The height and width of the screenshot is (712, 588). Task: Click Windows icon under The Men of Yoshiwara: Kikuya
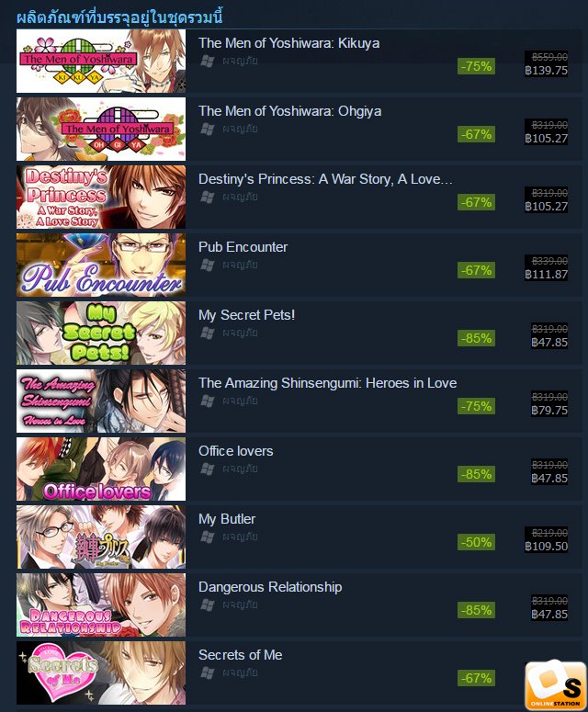point(208,61)
